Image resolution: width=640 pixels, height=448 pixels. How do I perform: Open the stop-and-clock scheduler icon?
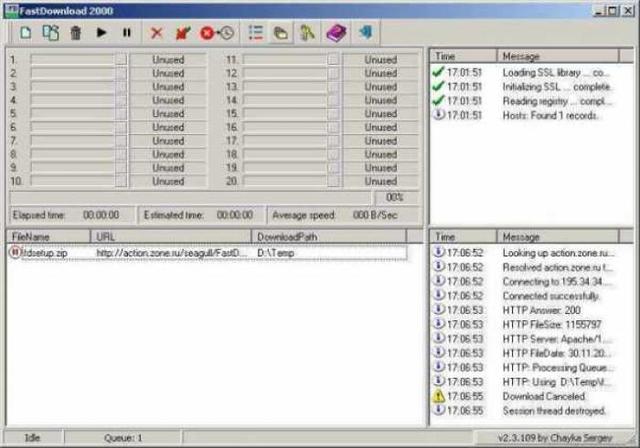(217, 33)
